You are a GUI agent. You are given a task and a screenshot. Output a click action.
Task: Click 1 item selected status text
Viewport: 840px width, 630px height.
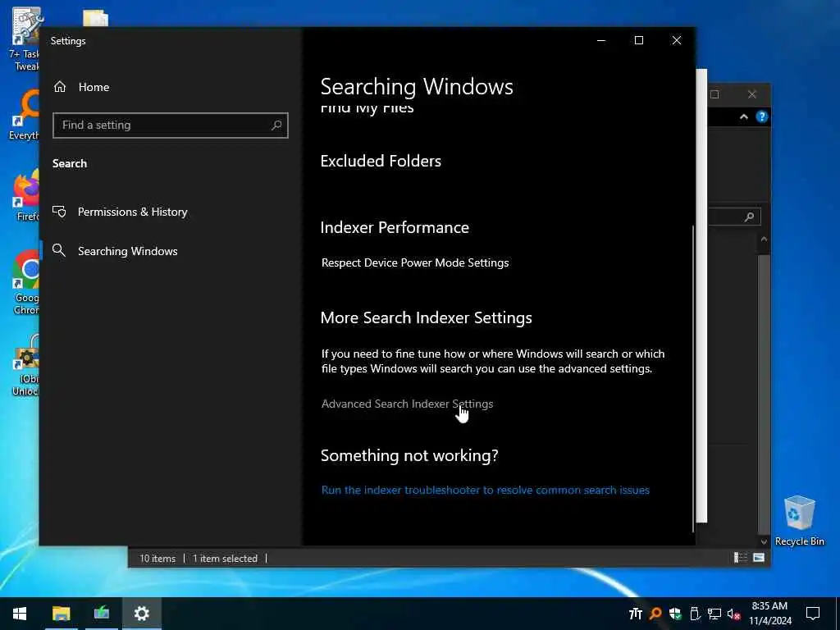[x=225, y=558]
